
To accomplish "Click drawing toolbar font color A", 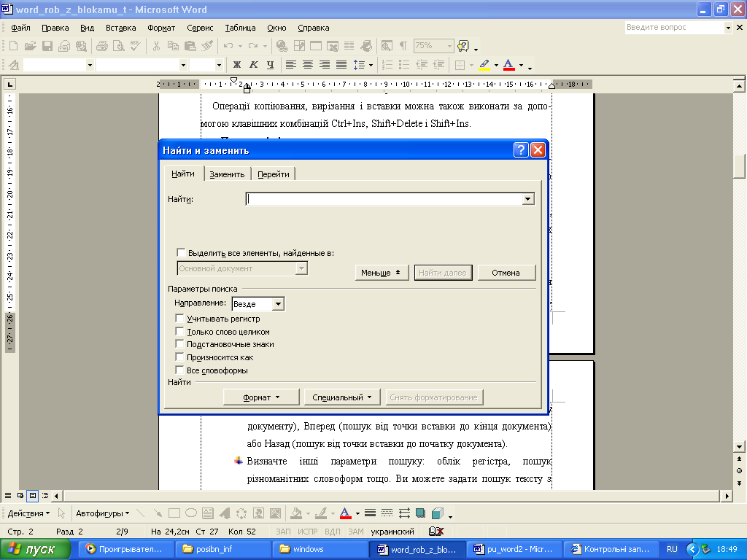I will [x=345, y=513].
